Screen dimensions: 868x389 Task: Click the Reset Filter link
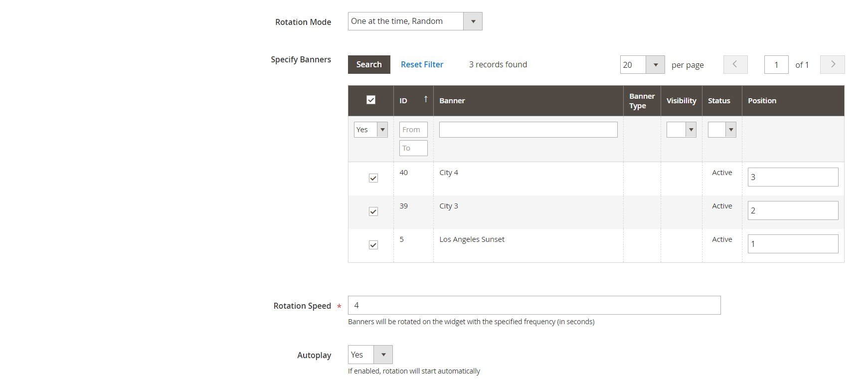(422, 64)
